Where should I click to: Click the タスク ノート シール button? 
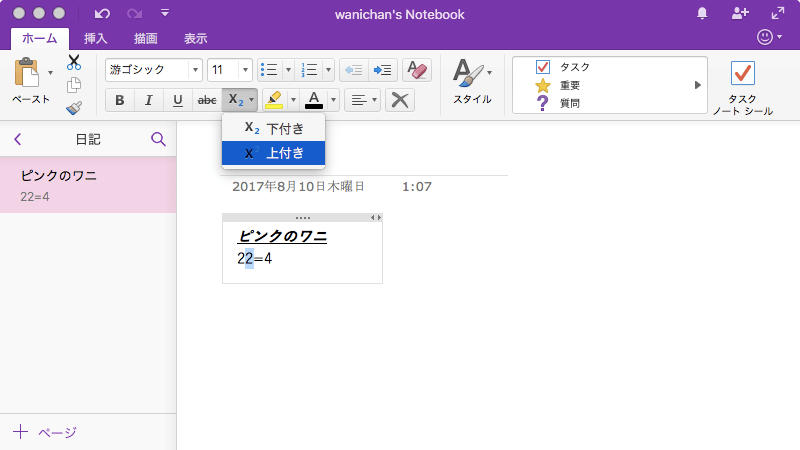(x=742, y=88)
